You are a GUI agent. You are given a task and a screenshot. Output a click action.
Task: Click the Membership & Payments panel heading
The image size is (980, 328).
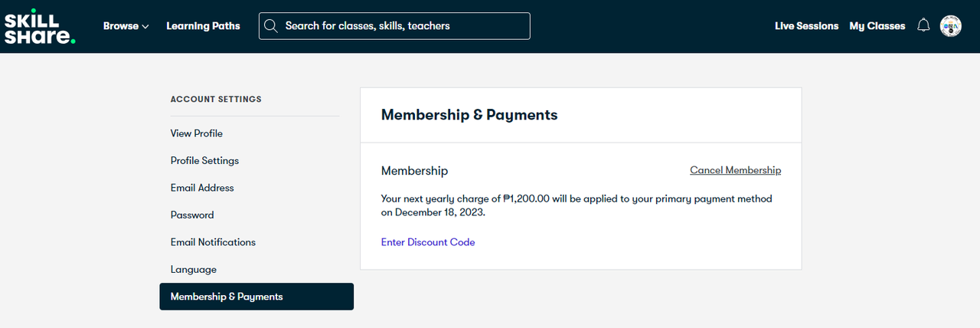click(469, 115)
